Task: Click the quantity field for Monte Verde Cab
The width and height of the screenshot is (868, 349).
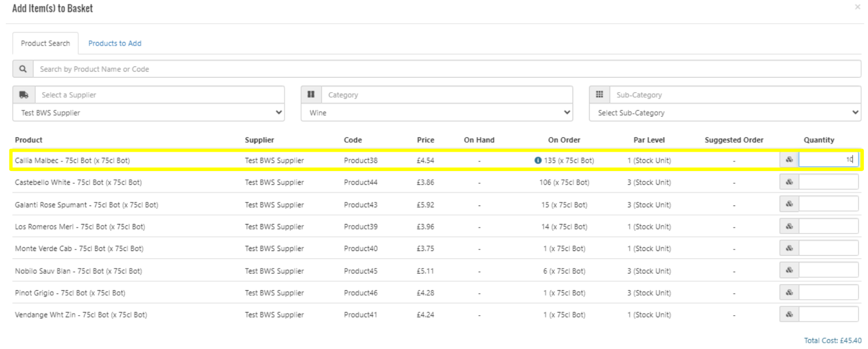Action: pyautogui.click(x=828, y=249)
